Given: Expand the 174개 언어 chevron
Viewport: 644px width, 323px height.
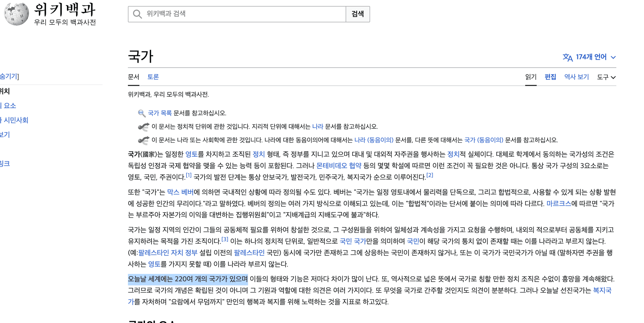Looking at the screenshot, I should point(613,58).
